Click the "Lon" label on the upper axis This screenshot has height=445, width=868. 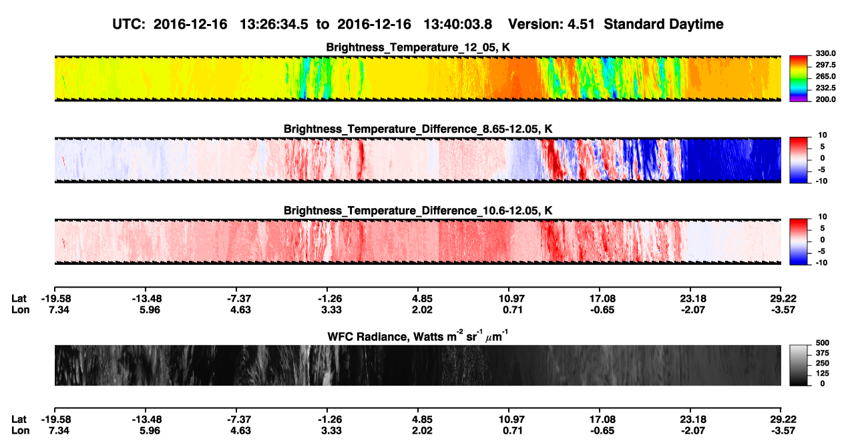20,310
